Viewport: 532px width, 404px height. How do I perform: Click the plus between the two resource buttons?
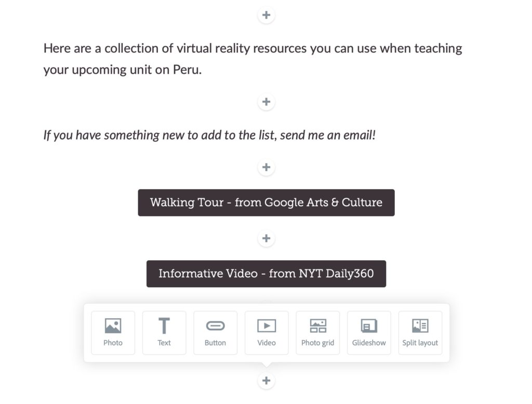click(x=266, y=238)
